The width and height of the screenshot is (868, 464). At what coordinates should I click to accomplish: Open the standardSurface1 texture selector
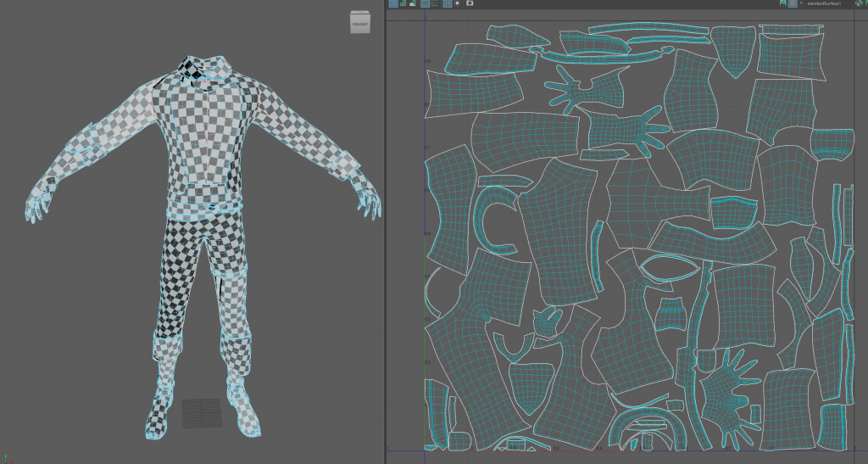824,3
